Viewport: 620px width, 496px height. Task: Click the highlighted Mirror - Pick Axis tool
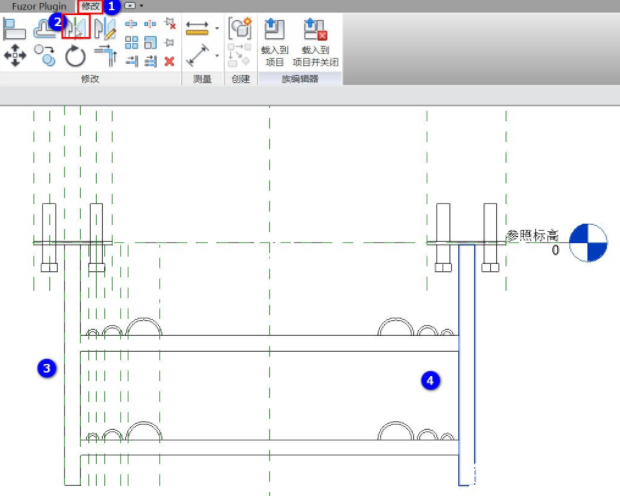tap(76, 27)
